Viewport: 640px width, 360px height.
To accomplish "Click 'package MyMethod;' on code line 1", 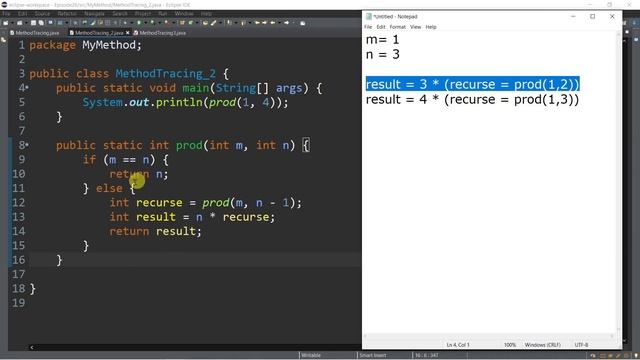I will tap(85, 45).
